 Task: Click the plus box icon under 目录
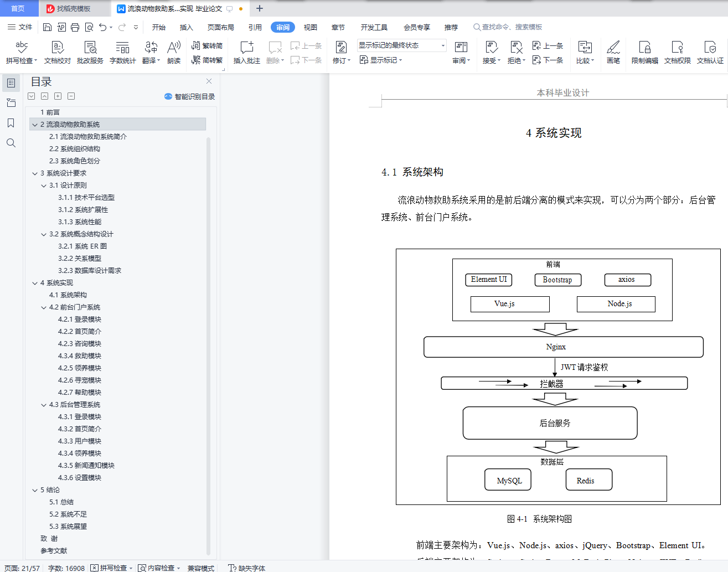pos(58,96)
